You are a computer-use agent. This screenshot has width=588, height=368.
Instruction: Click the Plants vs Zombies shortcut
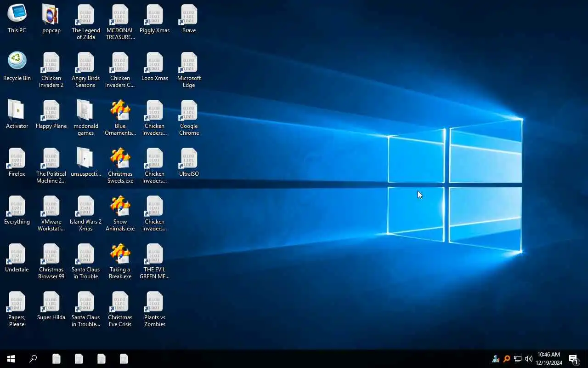[x=155, y=309]
